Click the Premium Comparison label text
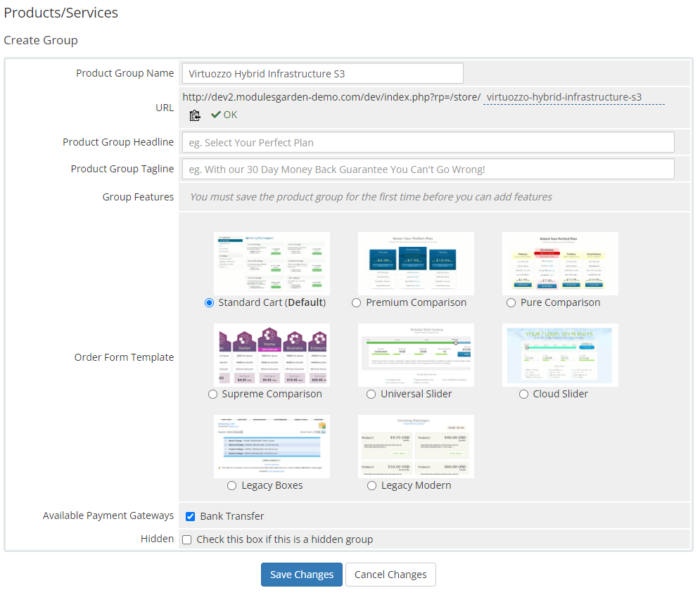700x602 pixels. point(416,302)
